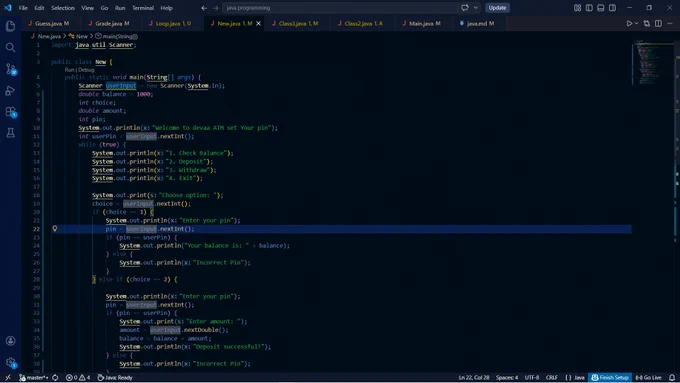The height and width of the screenshot is (383, 680).
Task: Change line ending via CRLF
Action: 552,378
